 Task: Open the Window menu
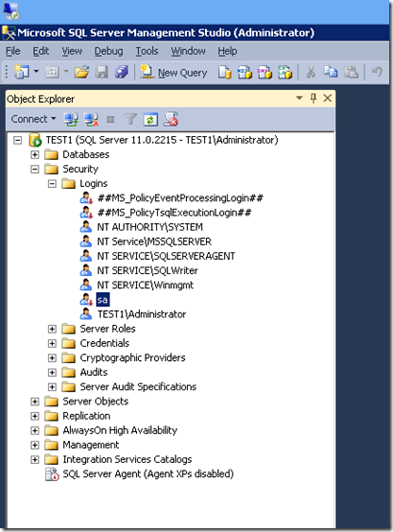(x=188, y=51)
